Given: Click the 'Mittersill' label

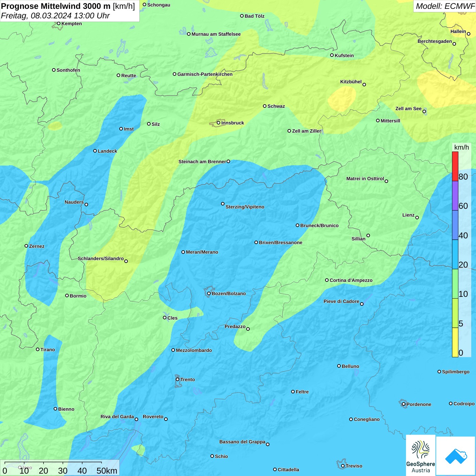Looking at the screenshot, I should click(390, 121).
